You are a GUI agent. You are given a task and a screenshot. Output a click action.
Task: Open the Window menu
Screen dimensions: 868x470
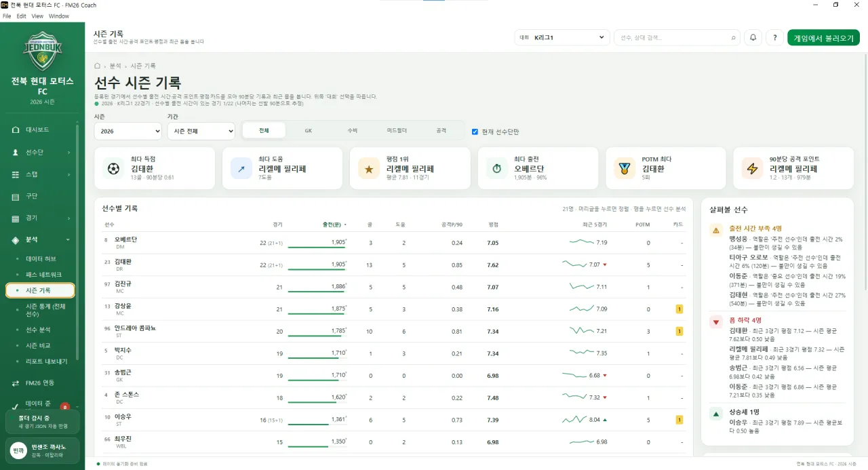58,16
